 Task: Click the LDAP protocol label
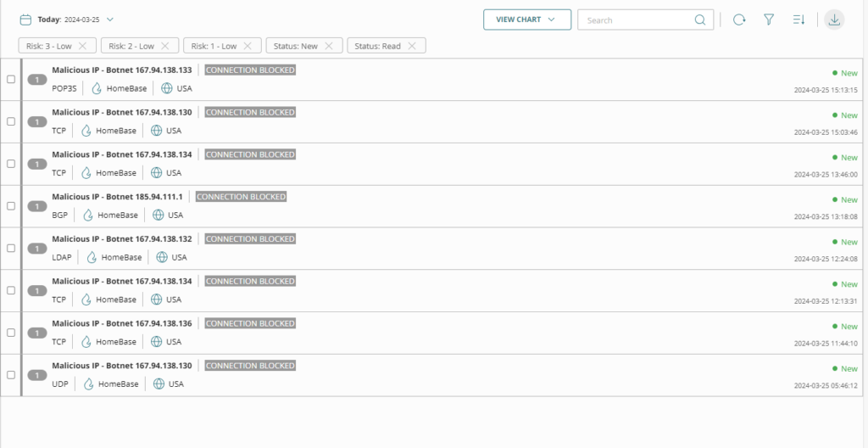[x=62, y=257]
